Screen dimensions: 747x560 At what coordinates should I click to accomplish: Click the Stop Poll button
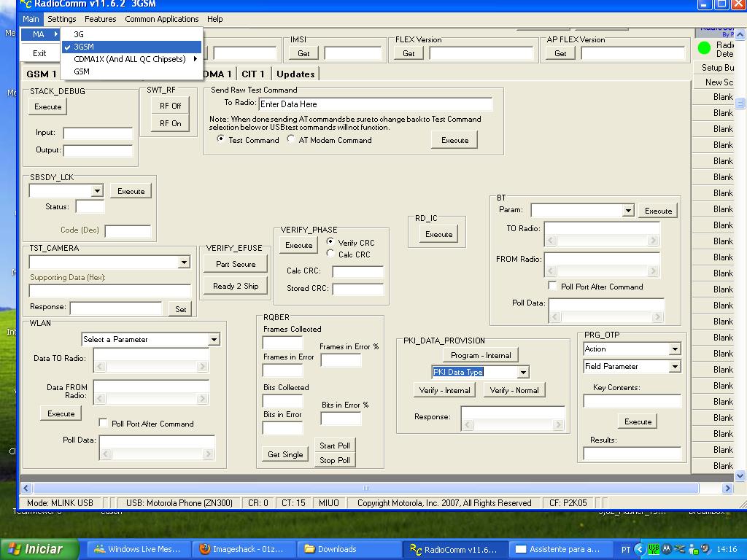334,460
